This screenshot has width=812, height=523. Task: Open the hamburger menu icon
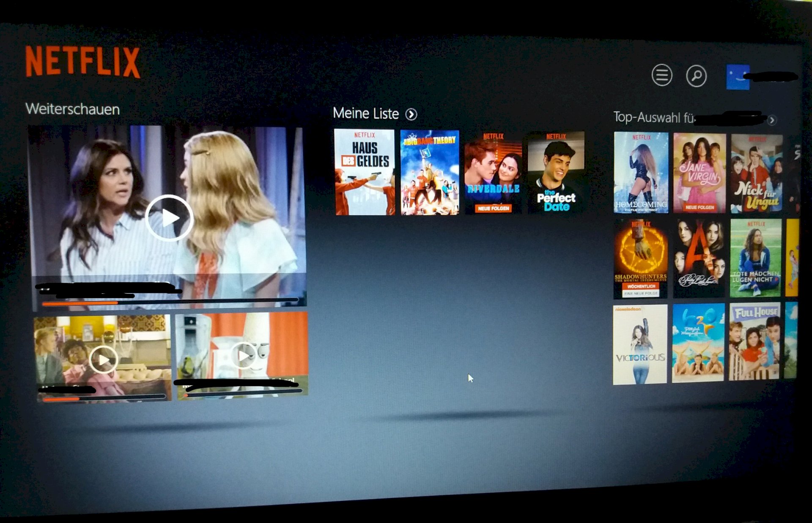pos(662,75)
